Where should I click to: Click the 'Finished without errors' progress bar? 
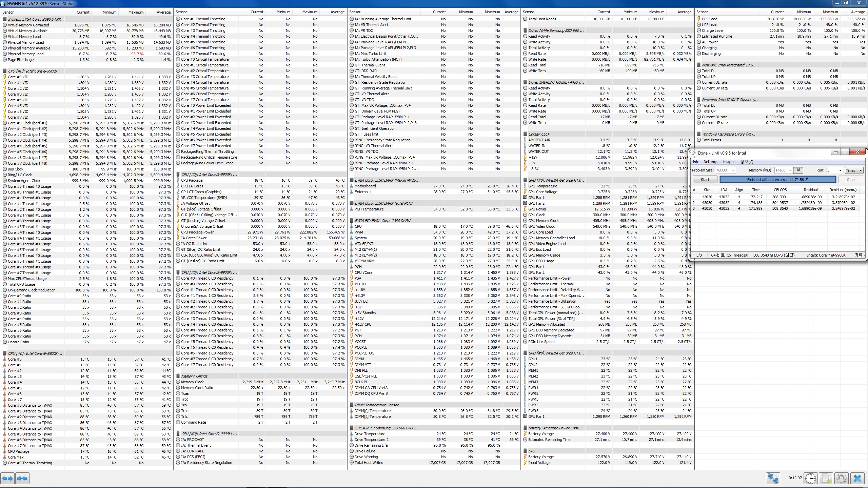[778, 180]
